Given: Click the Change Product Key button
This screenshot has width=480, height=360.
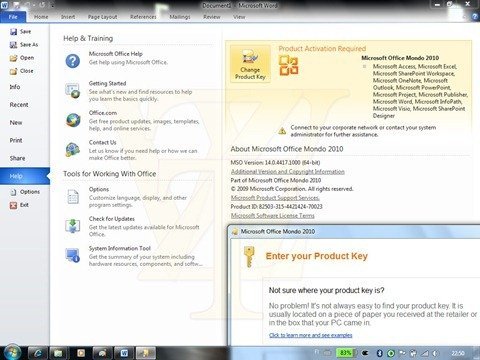Looking at the screenshot, I should [x=250, y=64].
